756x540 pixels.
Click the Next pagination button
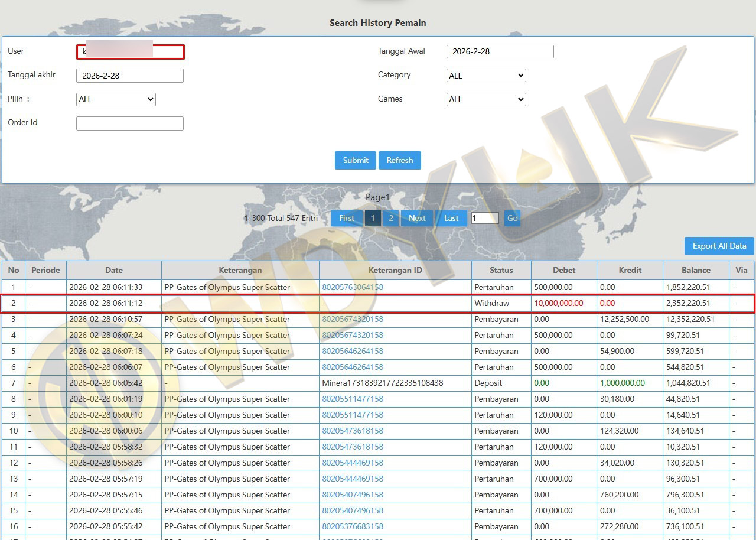point(417,218)
